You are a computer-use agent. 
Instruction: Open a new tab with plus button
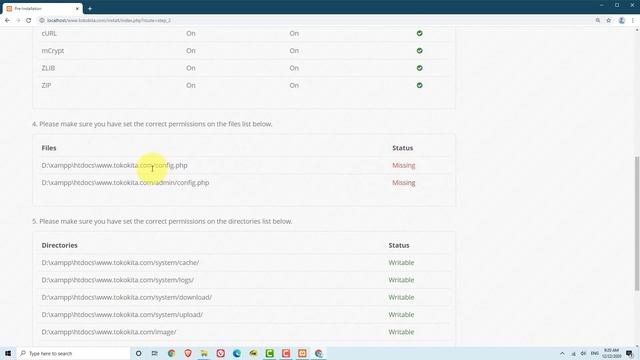pyautogui.click(x=90, y=9)
